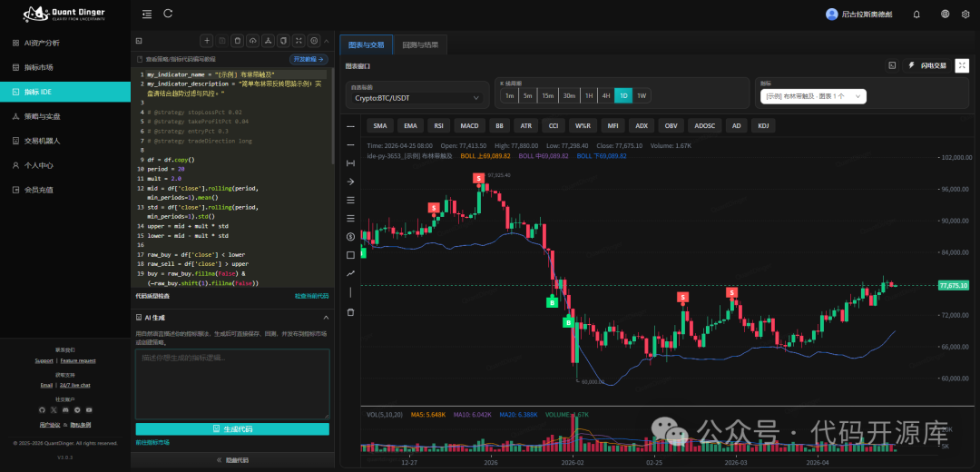Open the Feature request link

coord(78,360)
